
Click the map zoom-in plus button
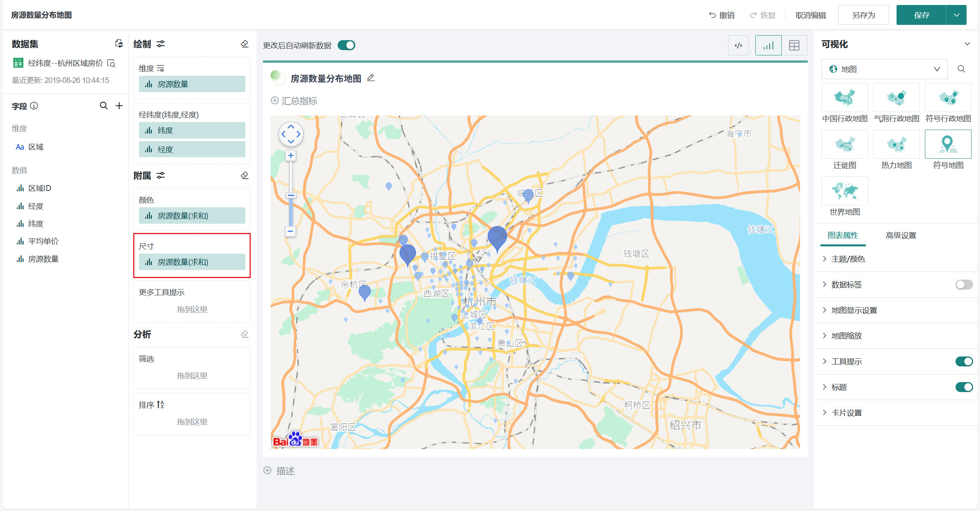tap(291, 155)
